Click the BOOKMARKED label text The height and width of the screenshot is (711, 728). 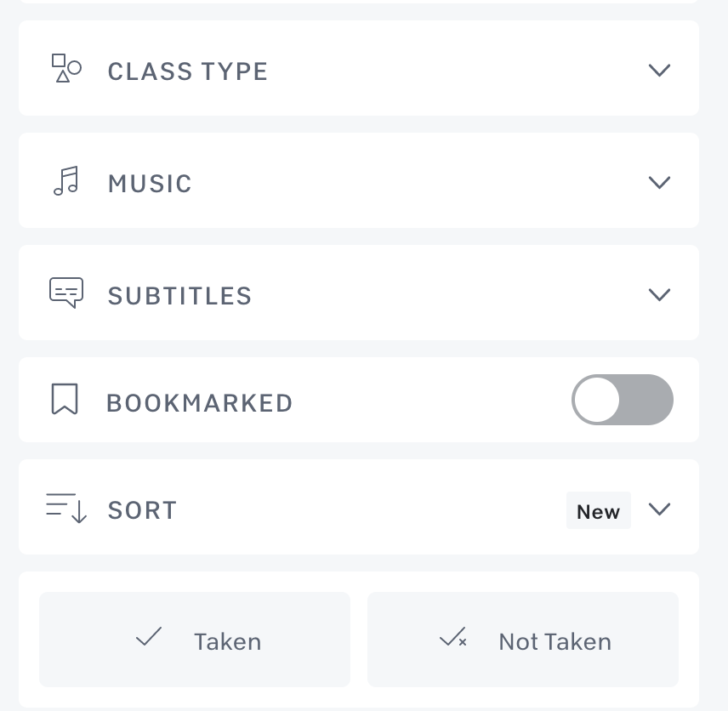point(200,403)
